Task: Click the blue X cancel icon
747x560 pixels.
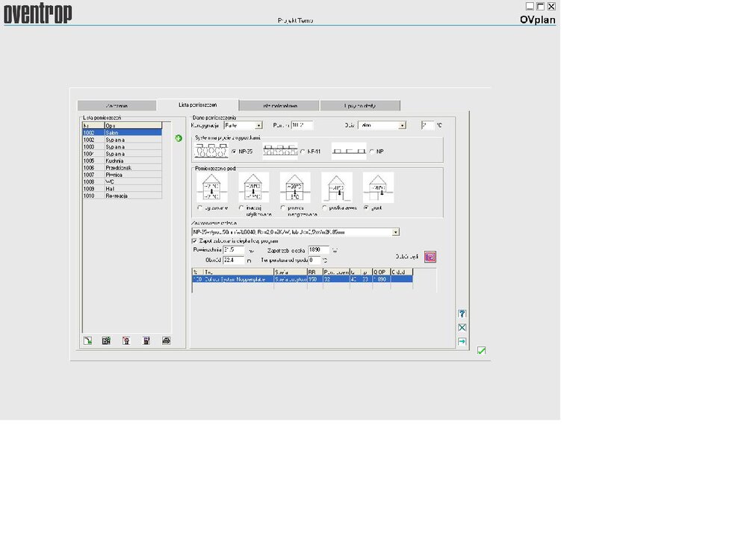Action: [x=462, y=327]
